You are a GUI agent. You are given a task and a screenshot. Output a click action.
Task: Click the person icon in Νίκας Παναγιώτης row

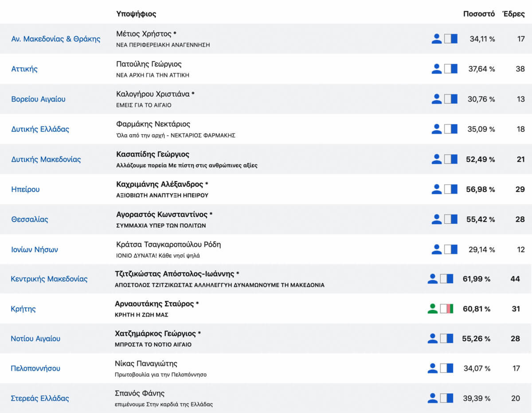pos(433,368)
